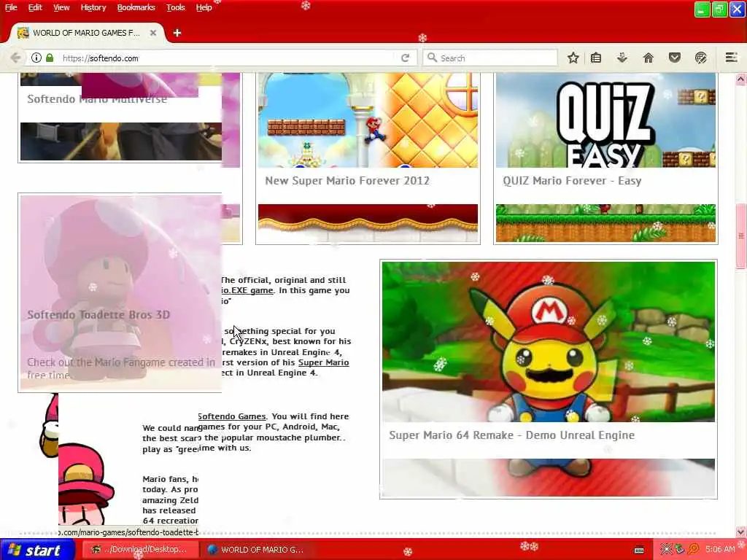747x560 pixels.
Task: Click the search magnifier icon
Action: coord(432,58)
